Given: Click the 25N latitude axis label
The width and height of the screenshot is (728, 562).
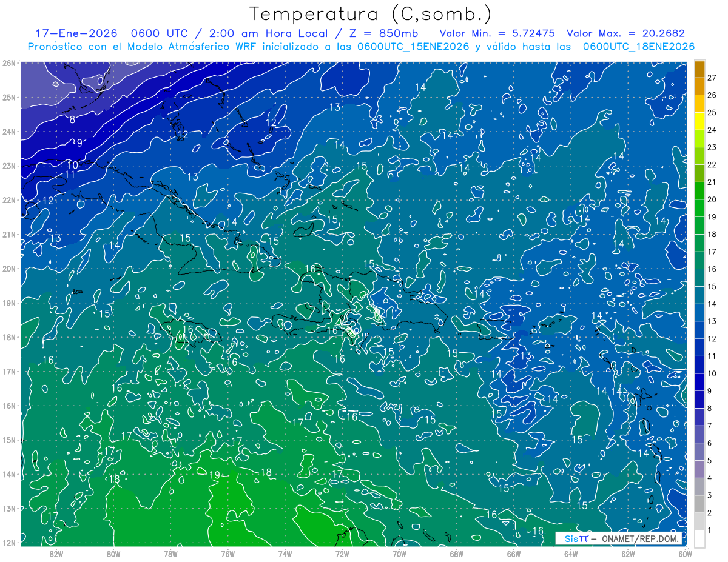Looking at the screenshot, I should coord(8,97).
